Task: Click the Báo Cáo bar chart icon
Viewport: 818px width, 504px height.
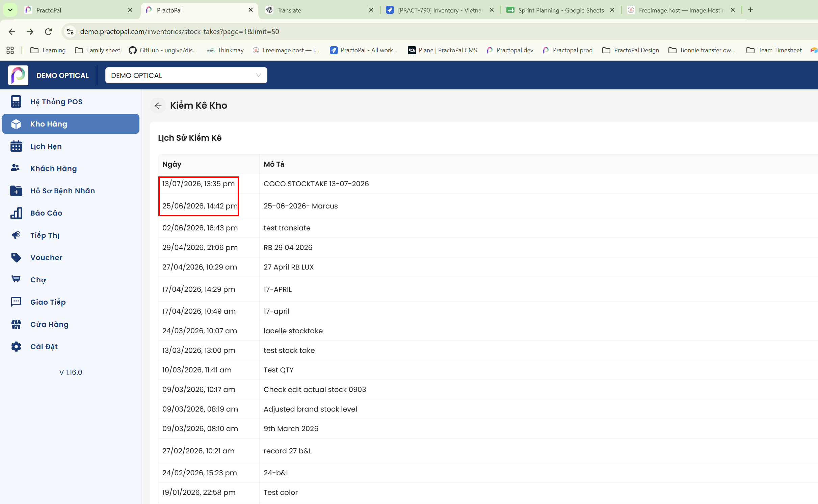Action: tap(16, 213)
